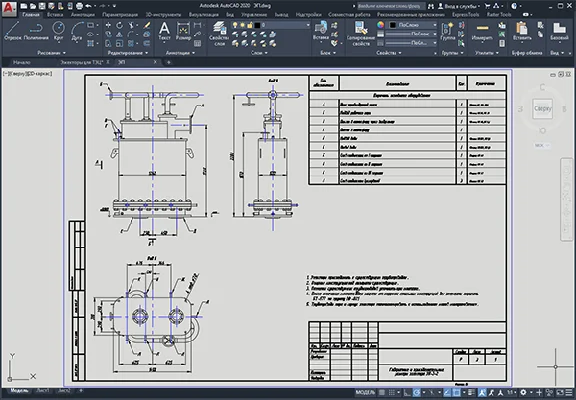Select the Дуга arc tool

click(x=77, y=31)
